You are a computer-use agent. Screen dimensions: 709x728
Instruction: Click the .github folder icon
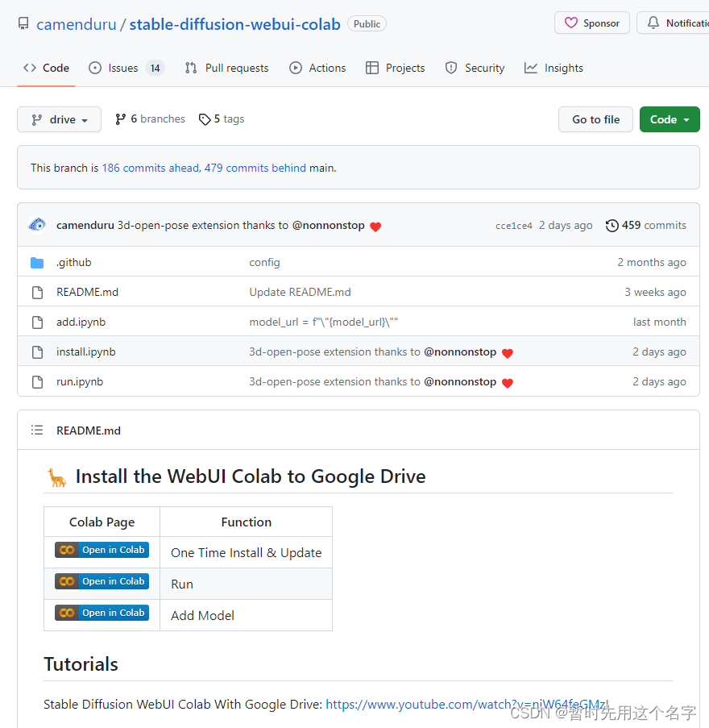click(37, 263)
